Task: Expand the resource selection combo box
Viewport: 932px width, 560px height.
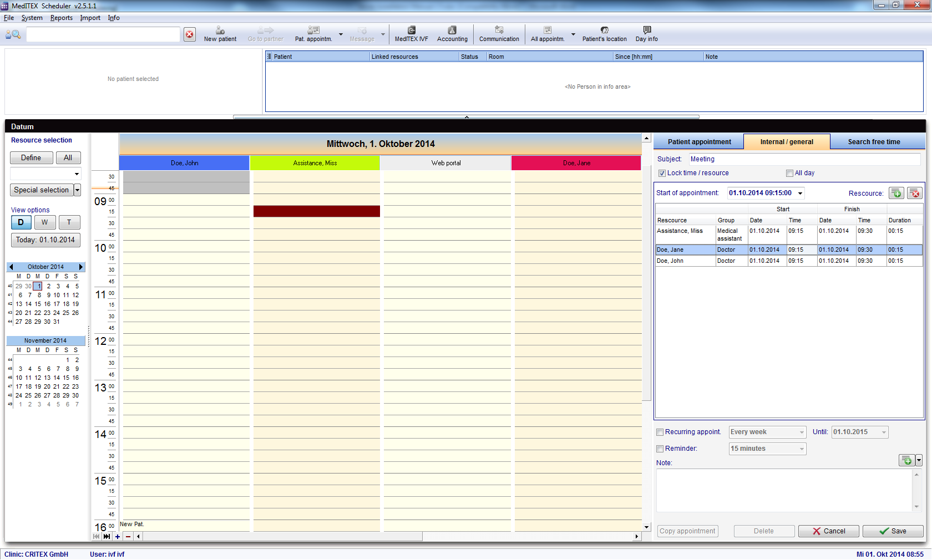Action: [77, 174]
